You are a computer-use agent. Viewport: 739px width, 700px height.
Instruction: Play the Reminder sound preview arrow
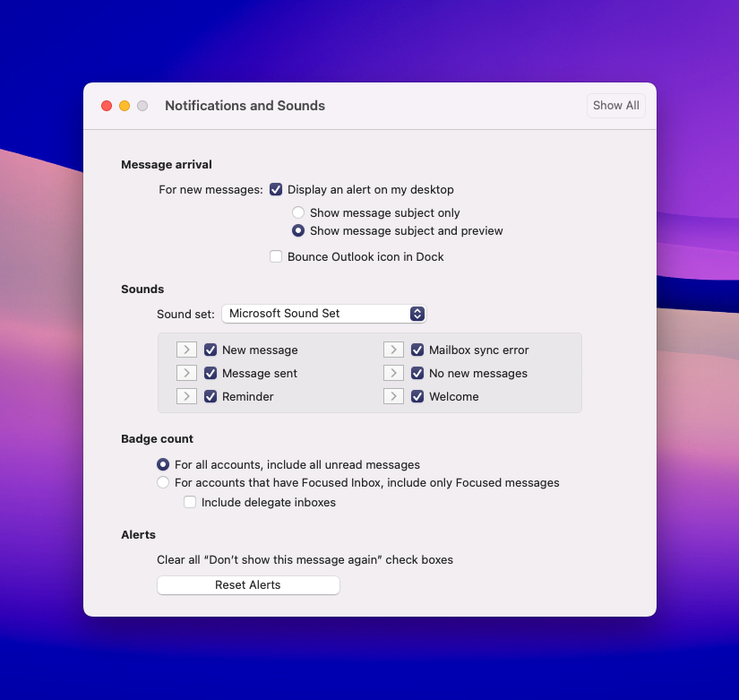point(186,396)
